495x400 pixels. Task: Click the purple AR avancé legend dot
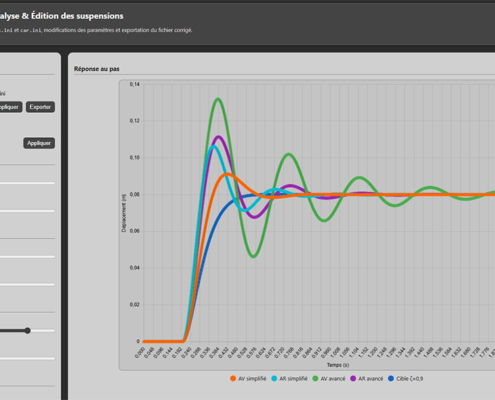coord(353,379)
